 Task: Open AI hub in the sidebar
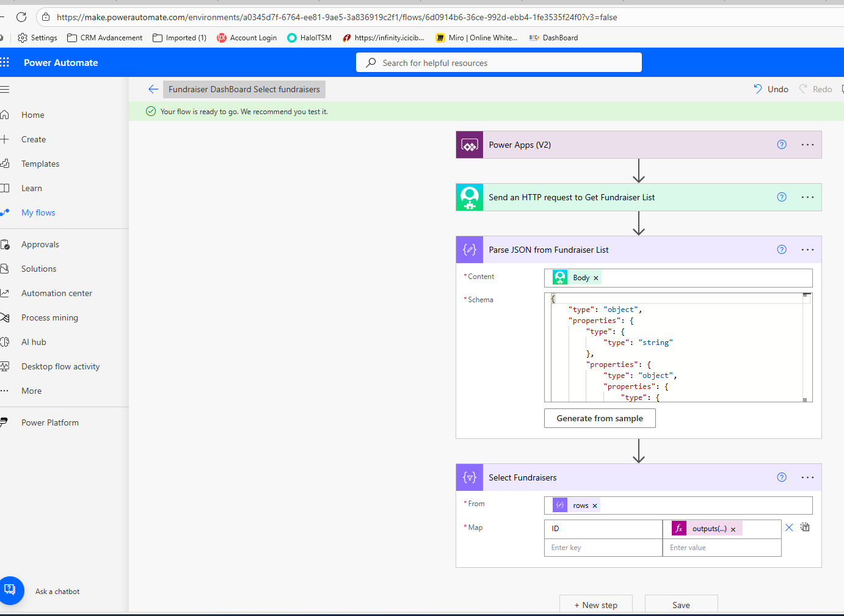point(34,342)
